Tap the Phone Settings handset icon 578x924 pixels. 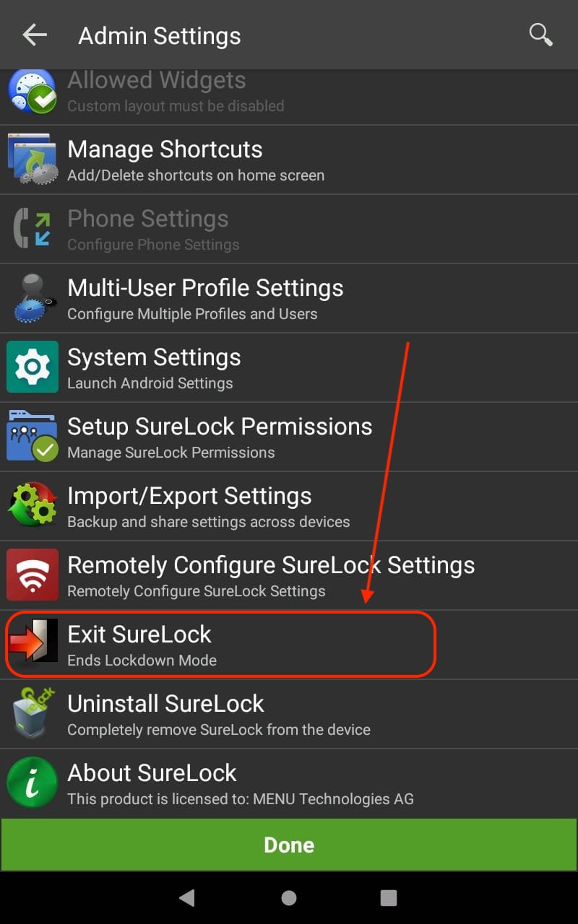click(x=33, y=228)
